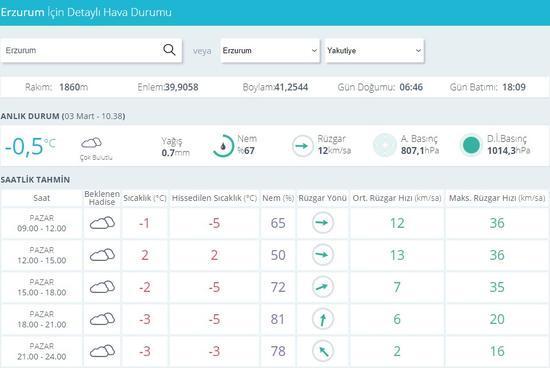Screen dimensions: 550x368
Task: Click the Nem (%) column header
Action: pyautogui.click(x=278, y=198)
